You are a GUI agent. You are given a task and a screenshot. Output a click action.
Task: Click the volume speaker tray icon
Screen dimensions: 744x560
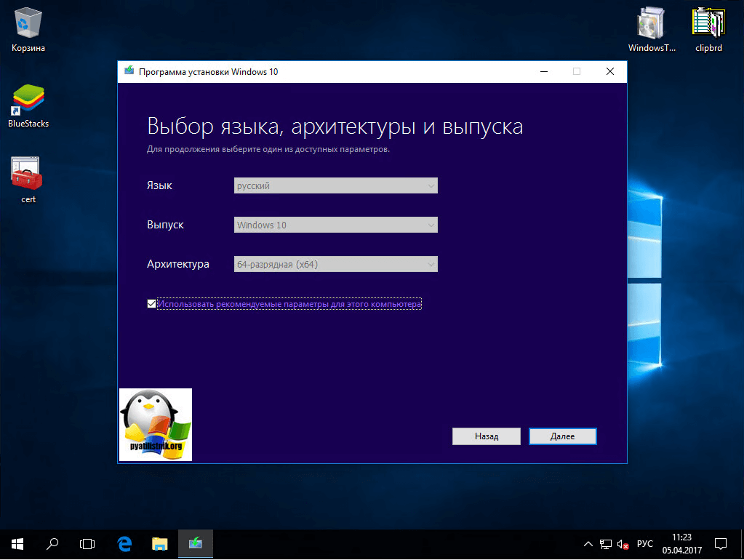623,544
